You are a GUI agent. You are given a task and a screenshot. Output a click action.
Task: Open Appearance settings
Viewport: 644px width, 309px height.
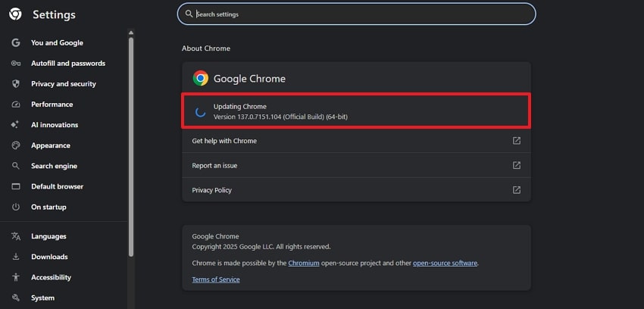pyautogui.click(x=51, y=145)
